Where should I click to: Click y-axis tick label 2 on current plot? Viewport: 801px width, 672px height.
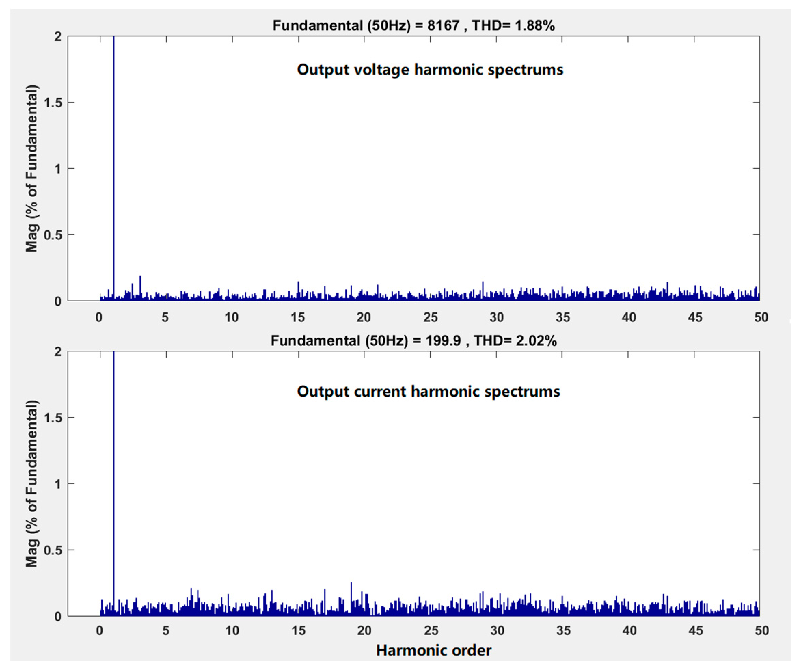pos(58,352)
